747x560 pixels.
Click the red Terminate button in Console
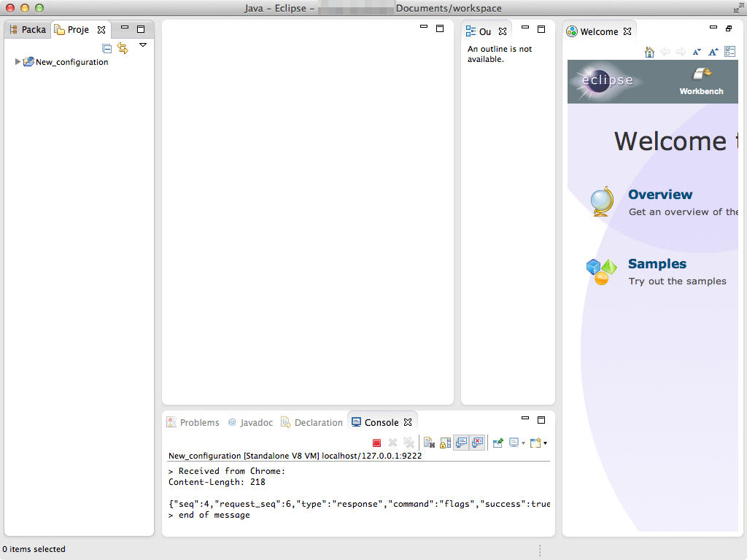(376, 443)
